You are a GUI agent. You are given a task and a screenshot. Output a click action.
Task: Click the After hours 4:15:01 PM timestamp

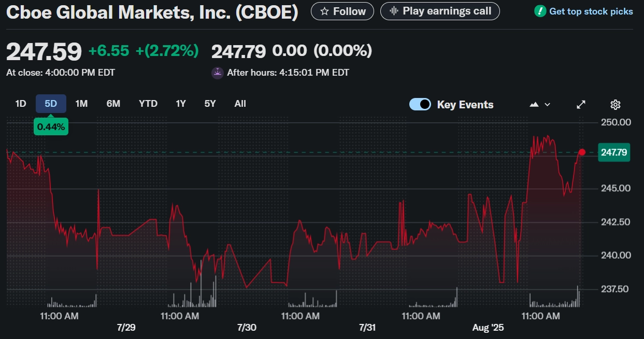click(288, 73)
